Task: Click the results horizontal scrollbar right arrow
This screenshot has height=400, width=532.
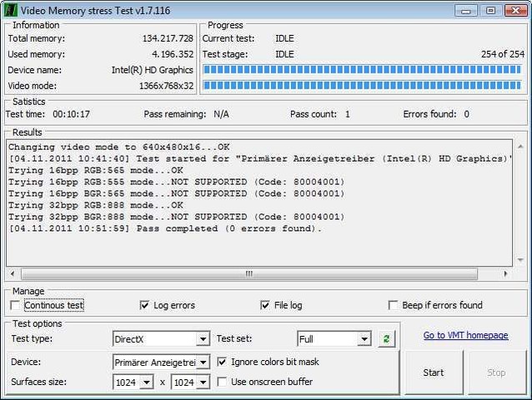Action: coord(505,273)
